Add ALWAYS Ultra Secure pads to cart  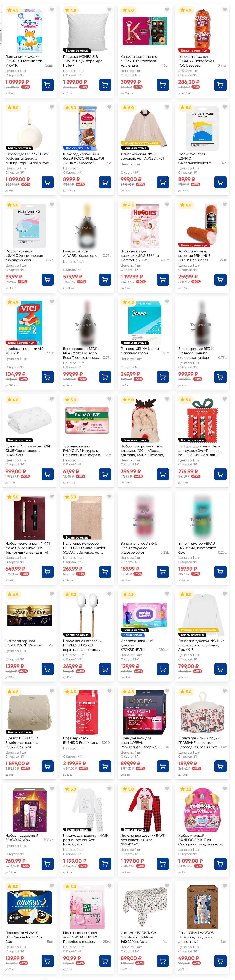point(47,961)
